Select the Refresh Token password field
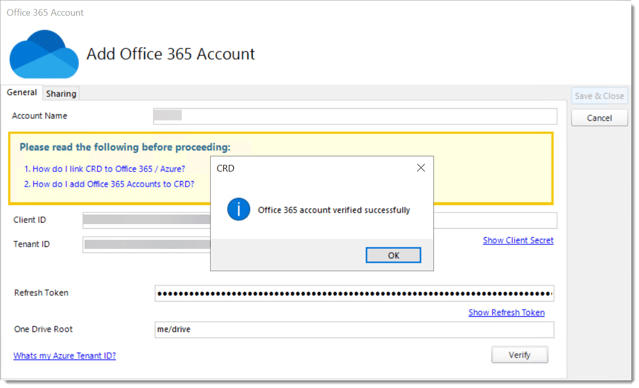639x388 pixels. point(354,293)
